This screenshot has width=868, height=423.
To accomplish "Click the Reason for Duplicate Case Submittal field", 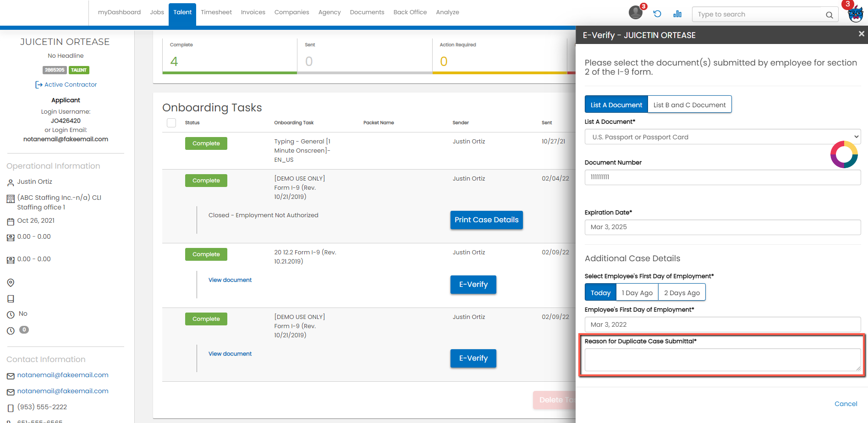I will pyautogui.click(x=723, y=360).
